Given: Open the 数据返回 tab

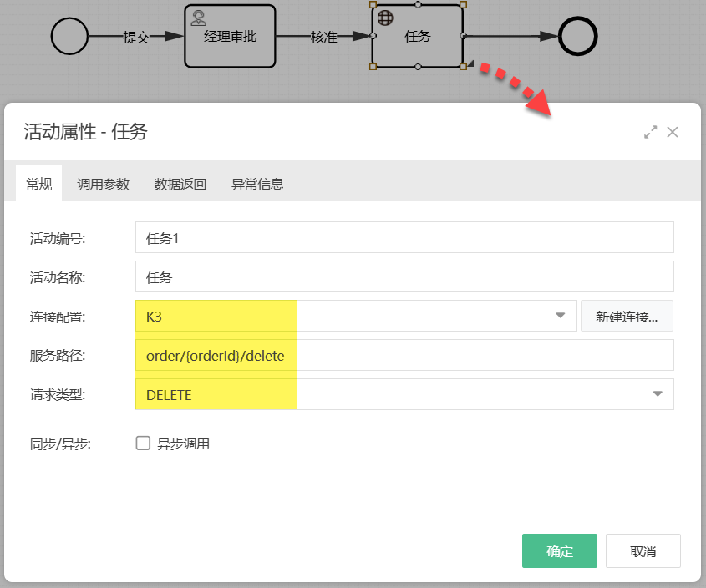Looking at the screenshot, I should (x=180, y=185).
